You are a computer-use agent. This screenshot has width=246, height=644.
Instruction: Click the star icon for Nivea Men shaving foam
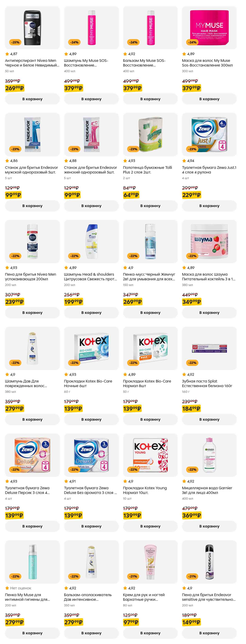(7, 268)
